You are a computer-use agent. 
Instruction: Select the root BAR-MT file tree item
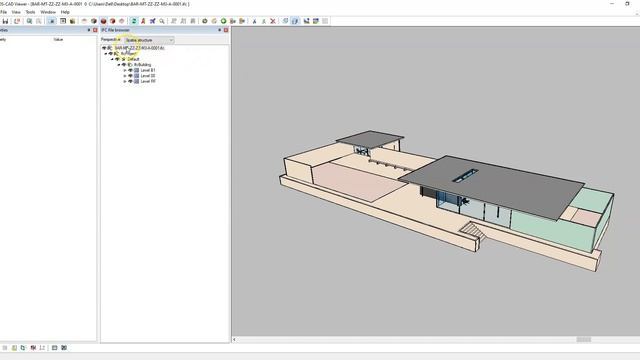[x=140, y=48]
